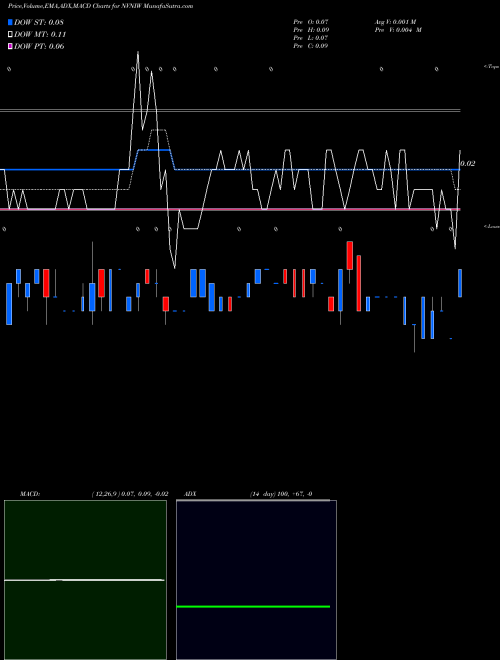Image resolution: width=500 pixels, height=660 pixels.
Task: Click the white DOW MT legend swatch
Action: 10,35
